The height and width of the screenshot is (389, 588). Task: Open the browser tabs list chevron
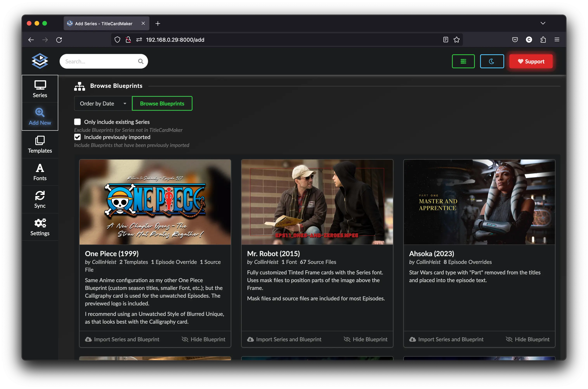coord(543,23)
